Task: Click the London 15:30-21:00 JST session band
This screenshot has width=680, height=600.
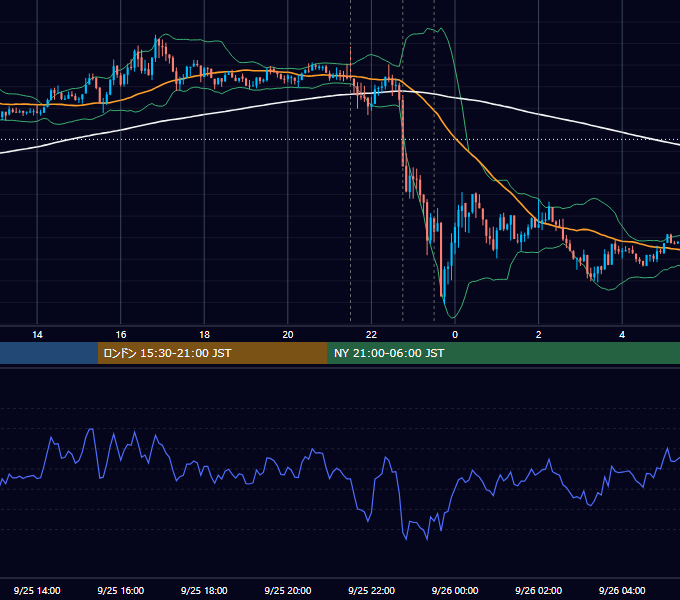Action: pos(212,353)
